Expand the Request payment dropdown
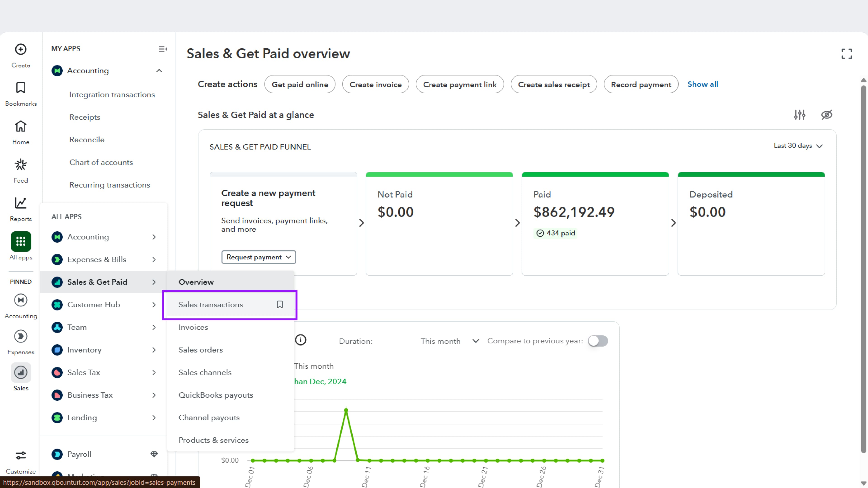Screen dimensions: 868x488 [258, 257]
